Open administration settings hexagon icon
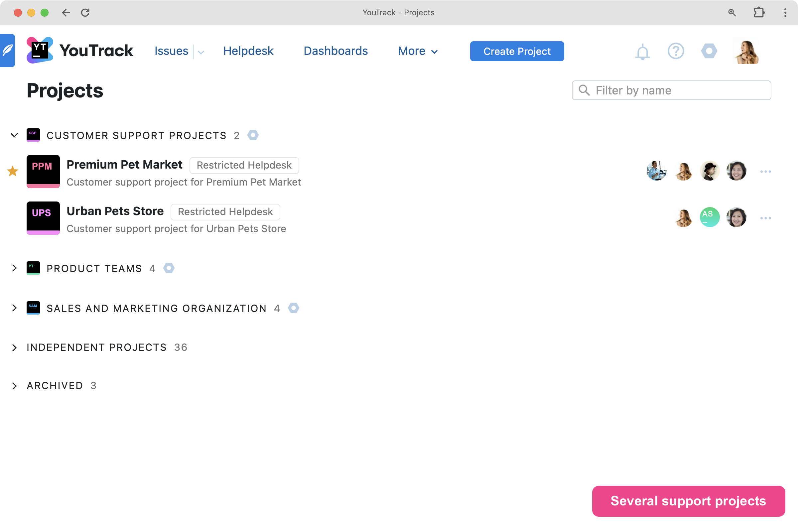This screenshot has height=532, width=798. point(709,51)
